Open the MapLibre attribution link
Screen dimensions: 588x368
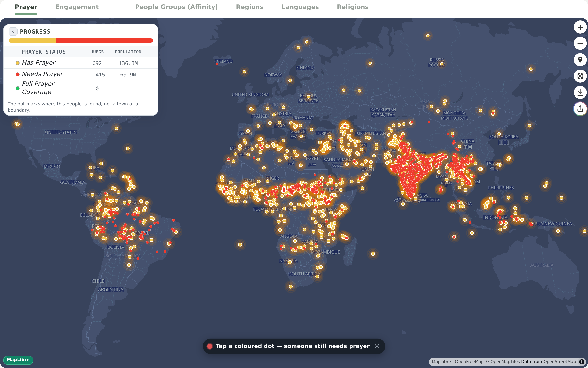[441, 362]
